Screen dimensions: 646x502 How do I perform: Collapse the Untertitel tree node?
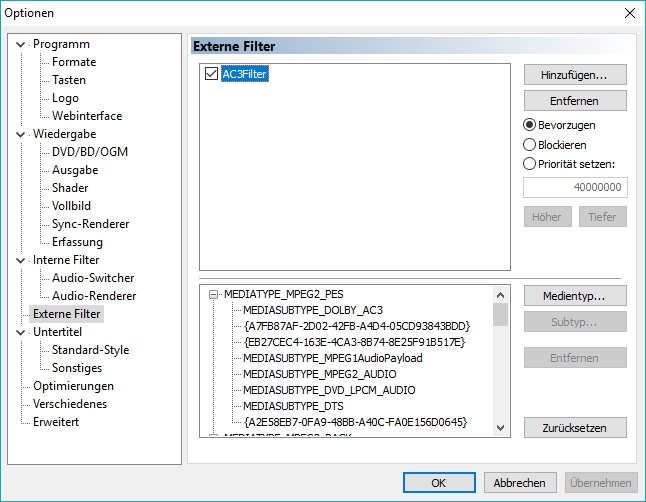tap(20, 332)
